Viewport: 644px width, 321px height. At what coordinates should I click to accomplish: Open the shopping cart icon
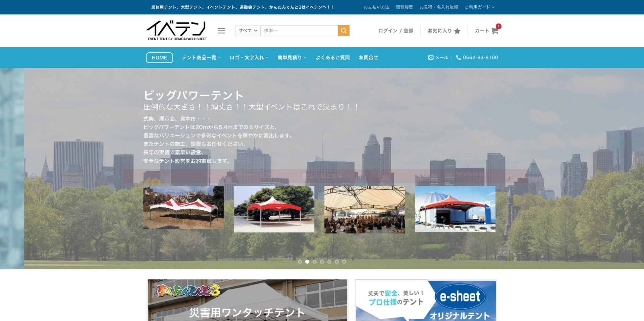[x=495, y=31]
